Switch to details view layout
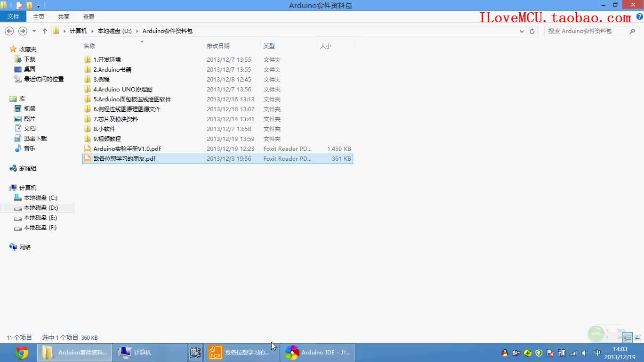This screenshot has height=362, width=644. (627, 337)
